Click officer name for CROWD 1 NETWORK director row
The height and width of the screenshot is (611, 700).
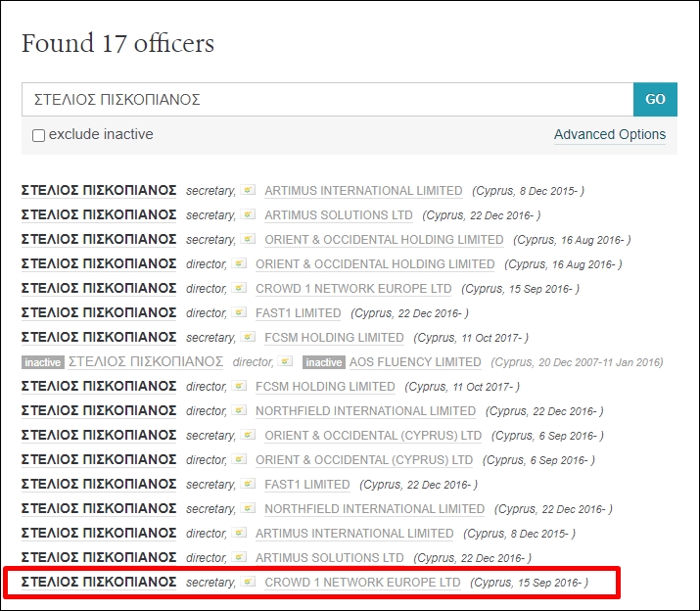tap(99, 289)
